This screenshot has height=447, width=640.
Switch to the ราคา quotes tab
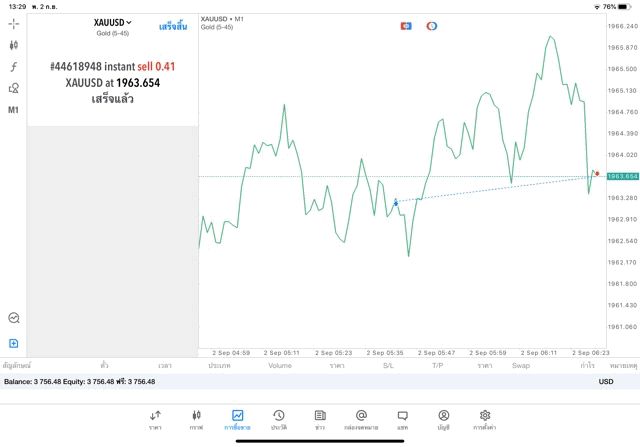pos(155,418)
